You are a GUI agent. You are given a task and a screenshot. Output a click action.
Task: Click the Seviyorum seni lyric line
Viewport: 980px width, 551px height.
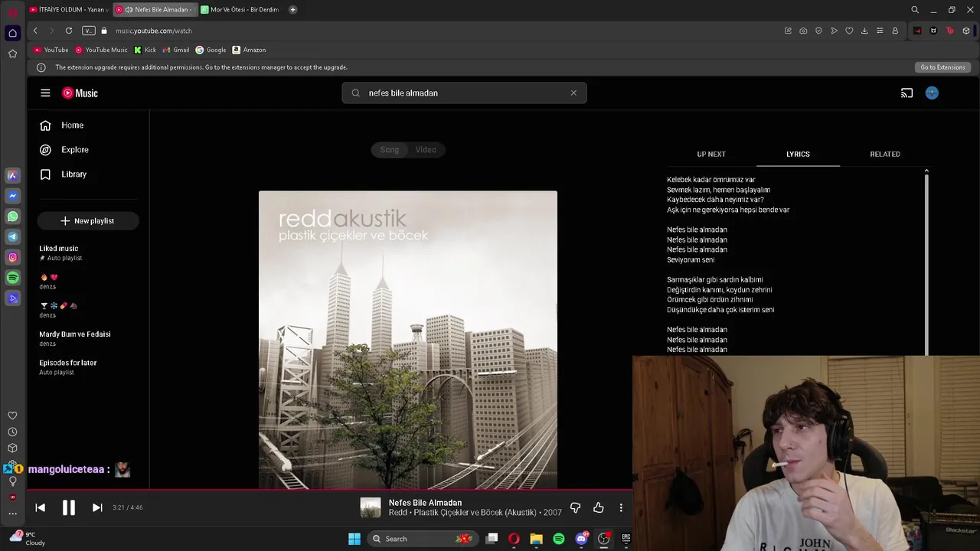tap(691, 259)
